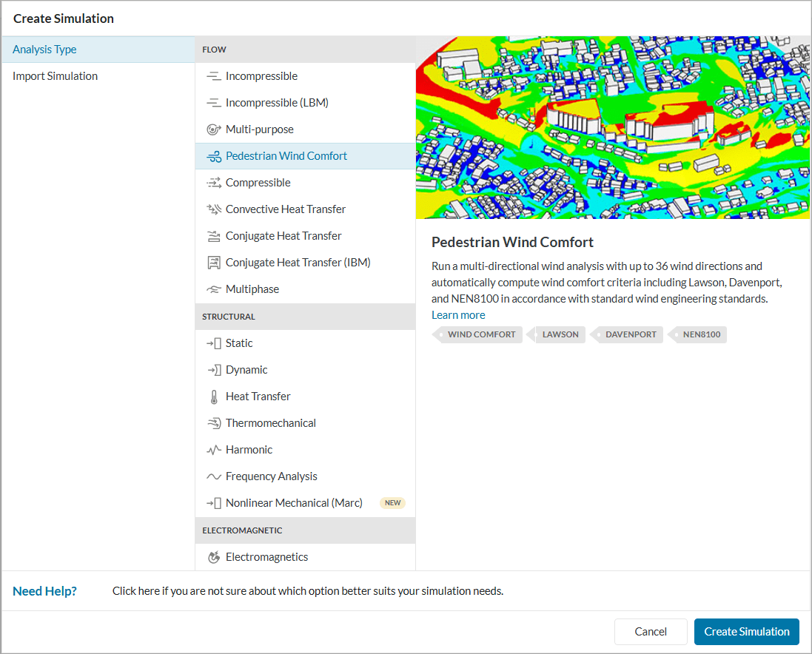Viewport: 812px width, 654px height.
Task: Cancel the simulation creation dialog
Action: click(651, 631)
